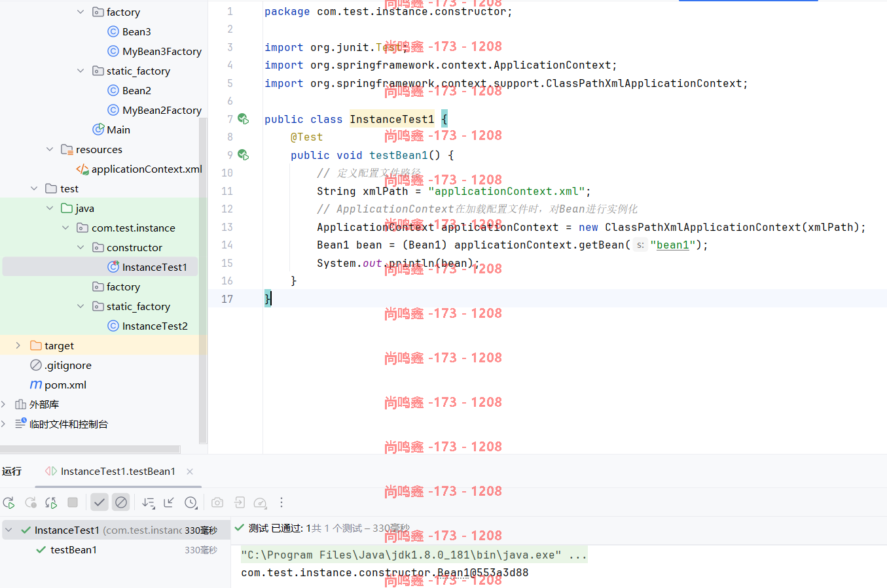Open the Main class file
Screen dimensions: 887x588
pyautogui.click(x=118, y=130)
